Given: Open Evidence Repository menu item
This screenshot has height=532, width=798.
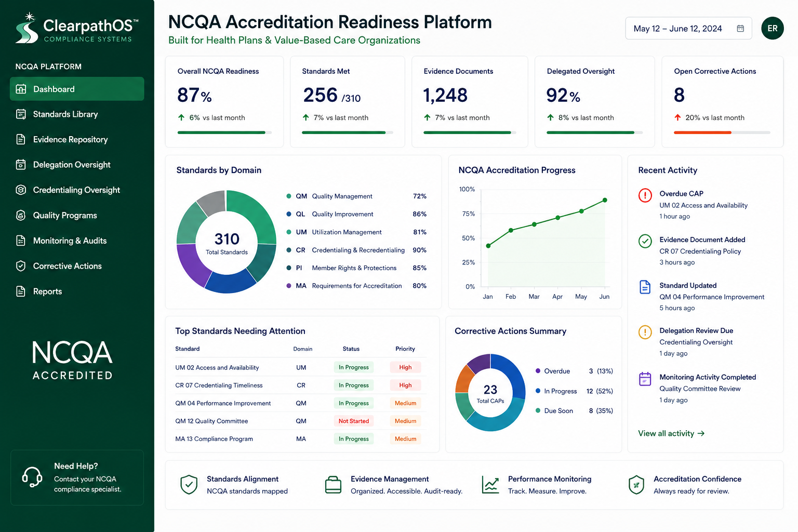Looking at the screenshot, I should click(x=77, y=139).
